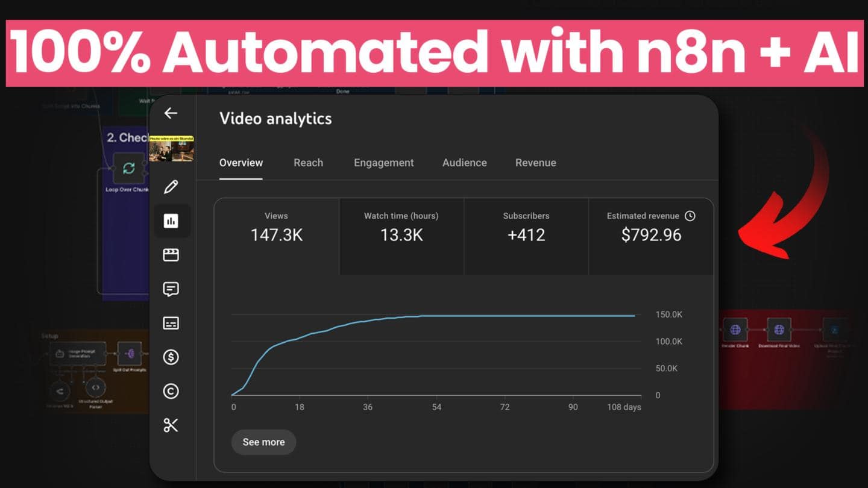
Task: Switch to the Reach tab
Action: (308, 163)
